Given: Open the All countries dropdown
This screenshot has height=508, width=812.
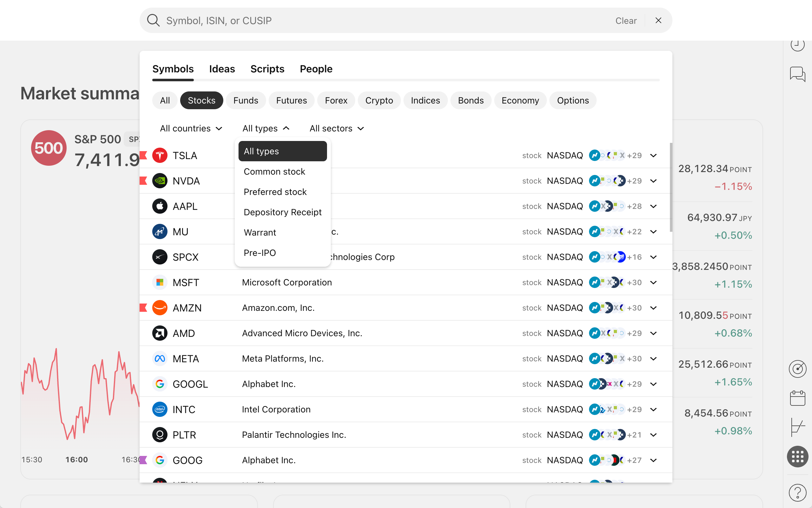Looking at the screenshot, I should pos(191,129).
